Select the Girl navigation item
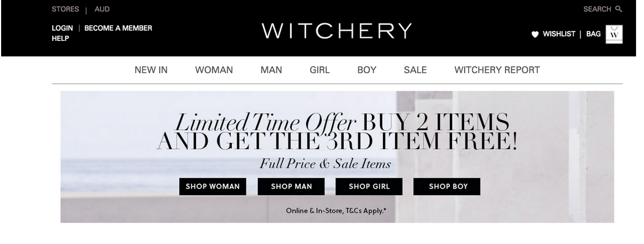This screenshot has height=244, width=644. (x=320, y=70)
